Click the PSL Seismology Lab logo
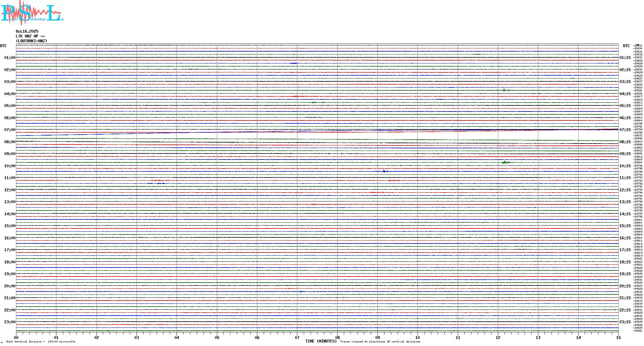644x346 pixels. click(x=32, y=13)
